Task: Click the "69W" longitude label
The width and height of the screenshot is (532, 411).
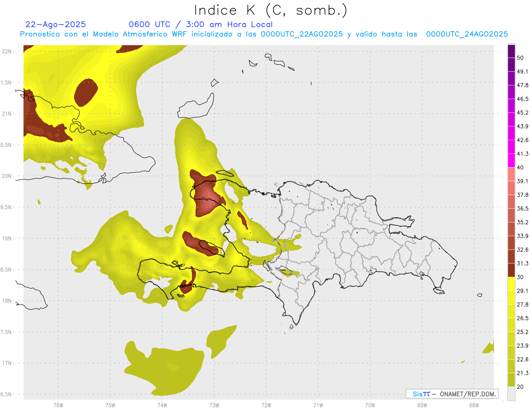Action: (x=422, y=405)
